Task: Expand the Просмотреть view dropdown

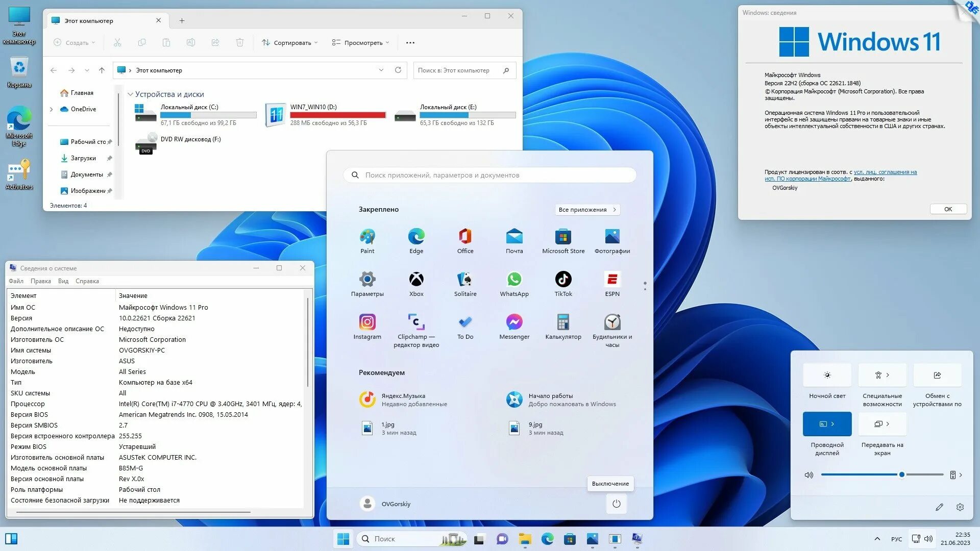Action: click(x=360, y=43)
